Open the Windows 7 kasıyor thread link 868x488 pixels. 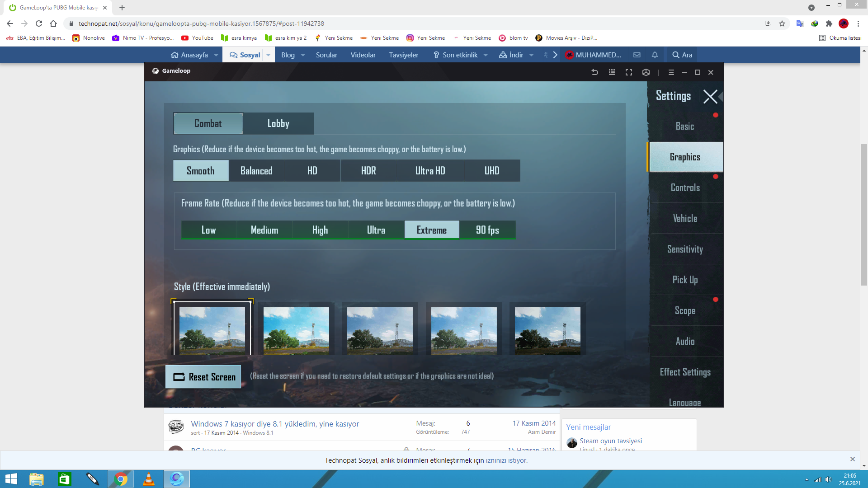tap(275, 424)
